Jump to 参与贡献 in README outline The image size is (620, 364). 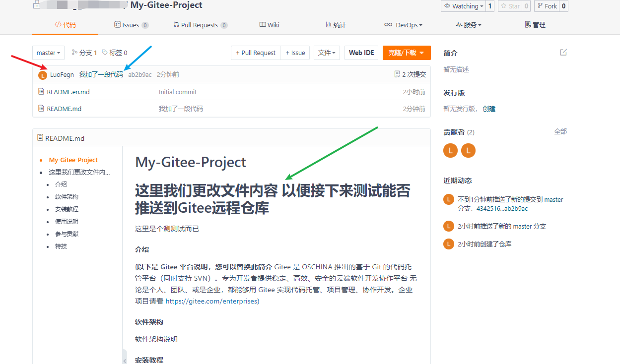tap(67, 234)
